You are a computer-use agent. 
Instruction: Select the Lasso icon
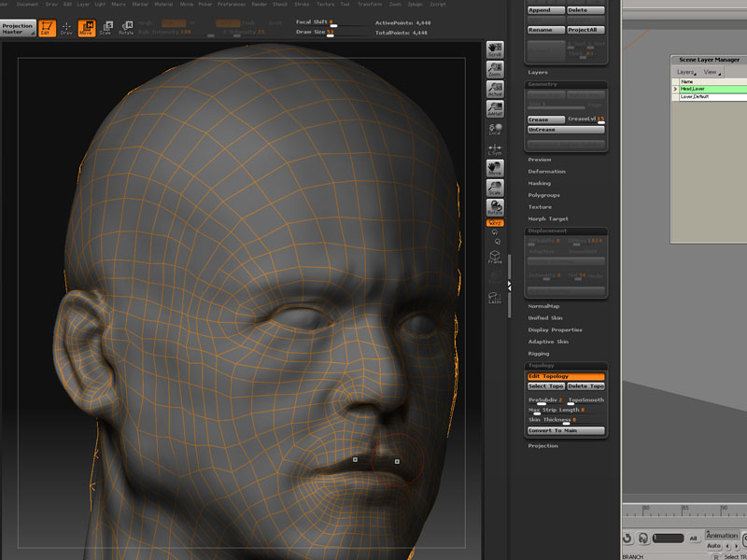coord(495,298)
